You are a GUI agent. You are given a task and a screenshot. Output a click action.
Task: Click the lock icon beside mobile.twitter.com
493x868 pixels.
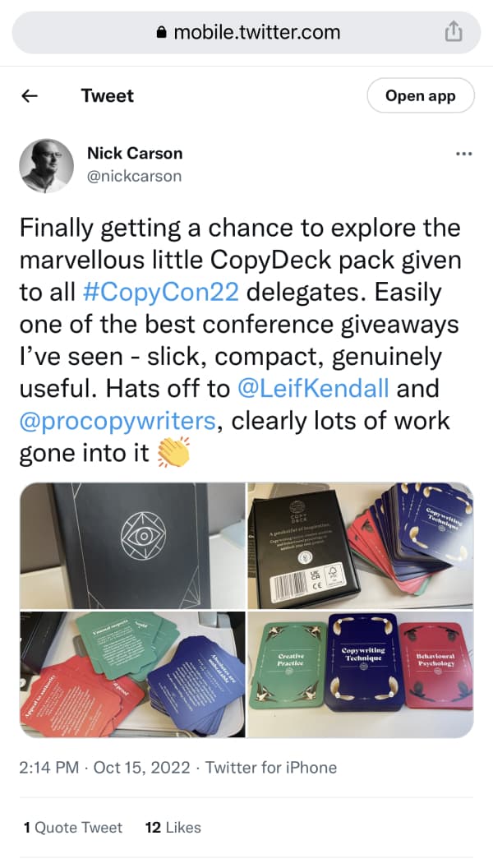(x=162, y=33)
